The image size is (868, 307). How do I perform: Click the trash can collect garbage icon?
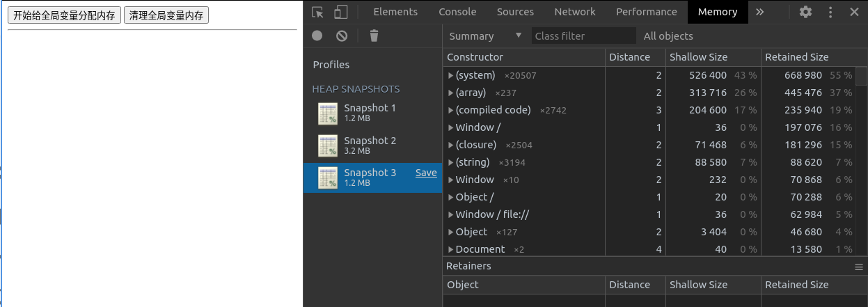click(374, 36)
